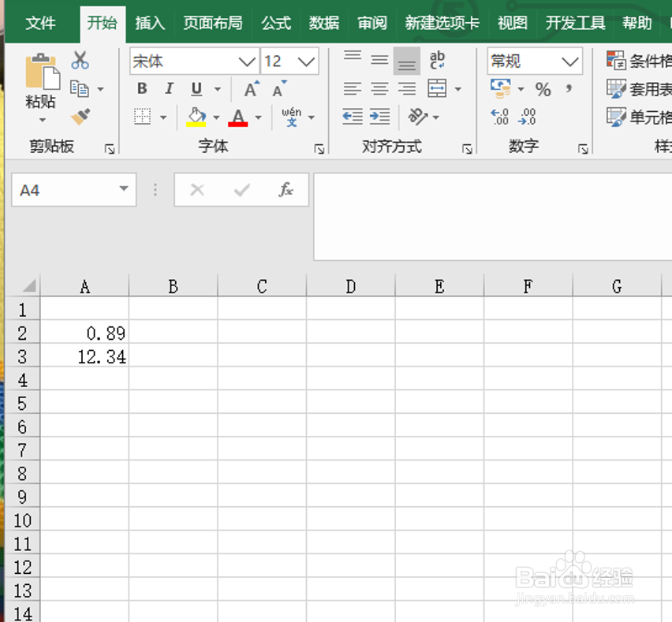Open the 字体 font dialog launcher

coord(319,149)
